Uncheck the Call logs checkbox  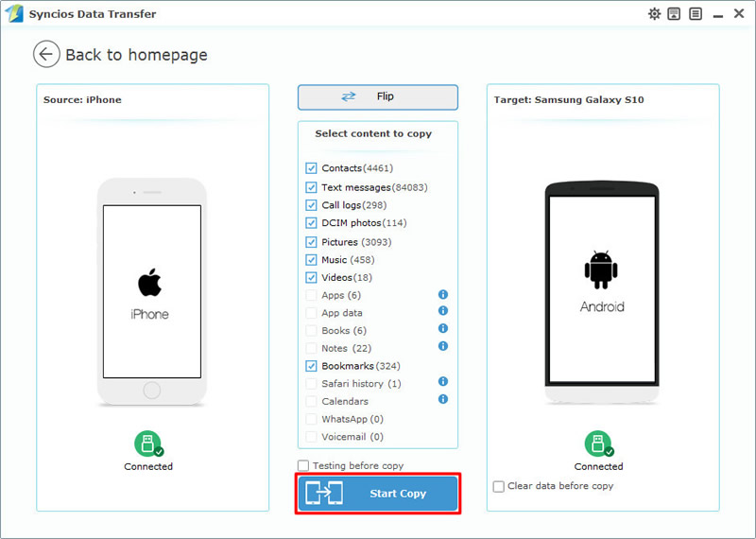(311, 205)
